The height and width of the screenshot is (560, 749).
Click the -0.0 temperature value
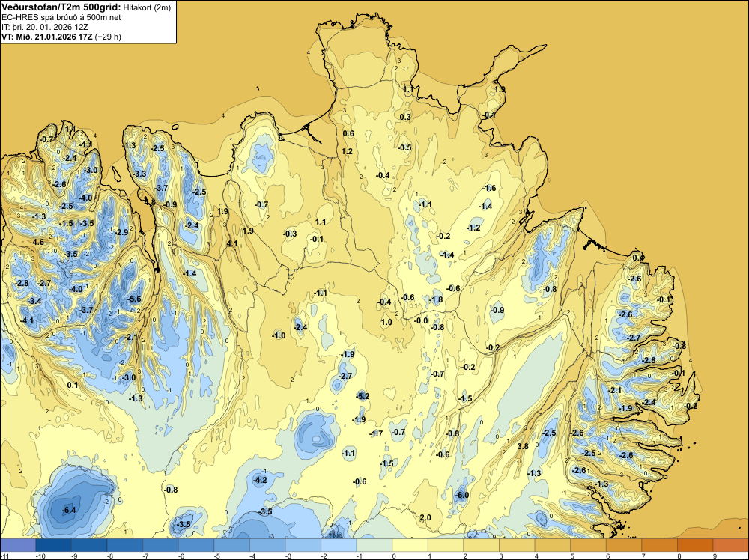pos(421,321)
